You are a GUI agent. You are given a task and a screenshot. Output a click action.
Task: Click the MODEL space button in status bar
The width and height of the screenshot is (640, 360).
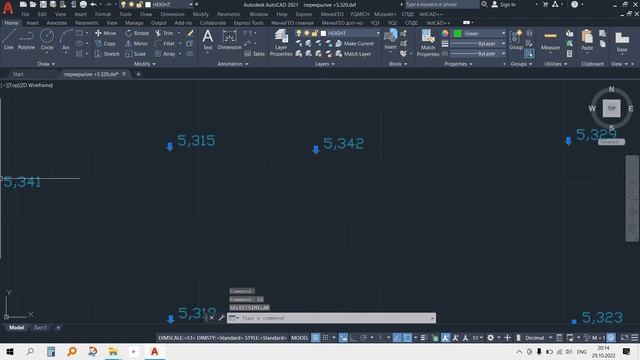[x=300, y=338]
